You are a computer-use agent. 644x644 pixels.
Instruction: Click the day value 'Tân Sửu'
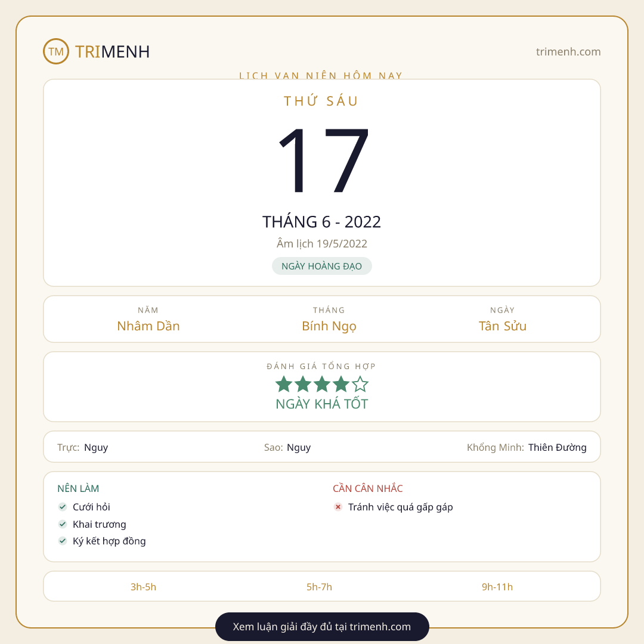click(x=502, y=326)
